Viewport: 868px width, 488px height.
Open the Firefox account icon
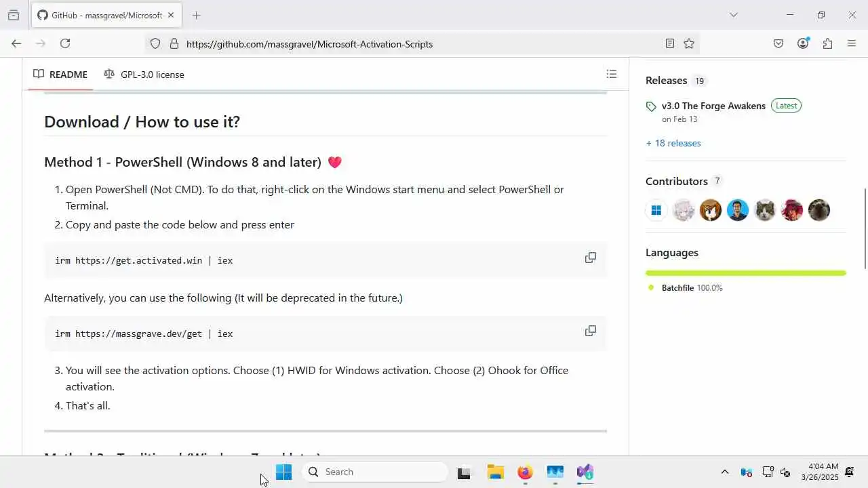point(803,43)
